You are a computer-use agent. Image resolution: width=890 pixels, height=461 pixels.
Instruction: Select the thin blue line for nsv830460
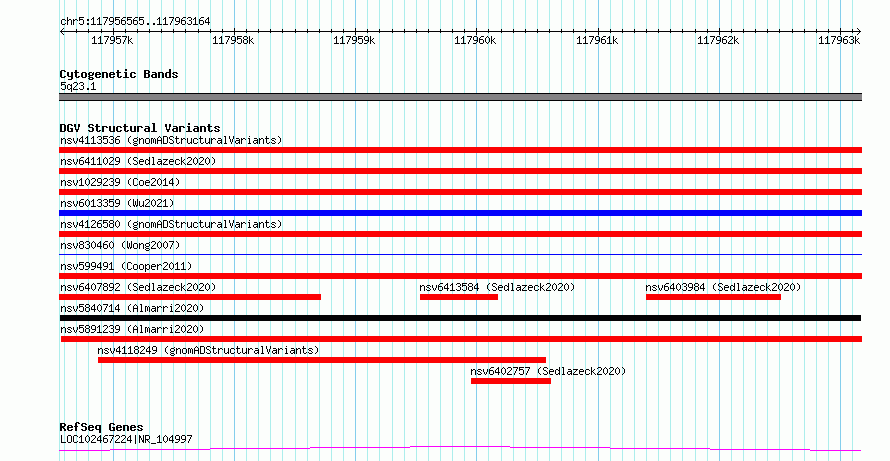point(460,254)
